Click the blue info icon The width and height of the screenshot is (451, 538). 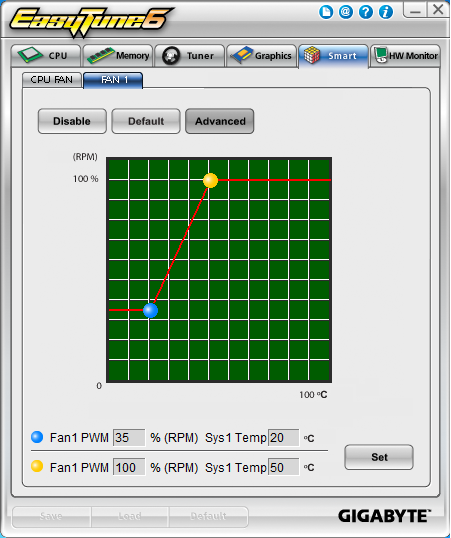pyautogui.click(x=385, y=12)
